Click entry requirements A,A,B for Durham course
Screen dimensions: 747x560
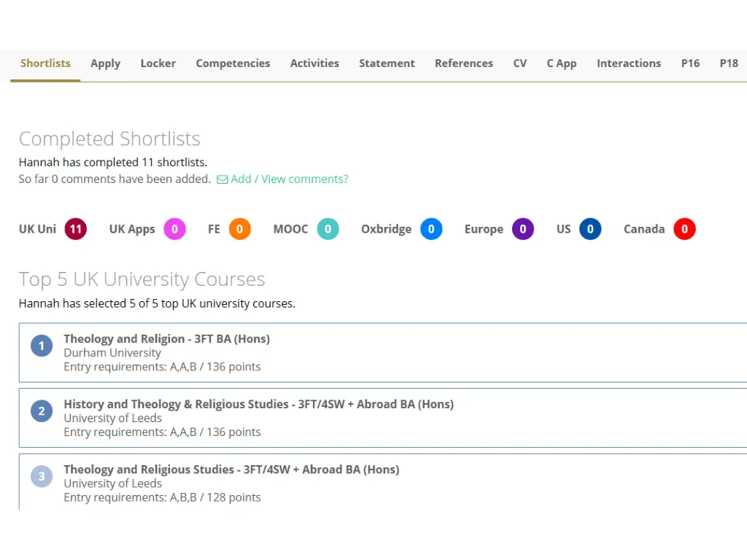(163, 367)
